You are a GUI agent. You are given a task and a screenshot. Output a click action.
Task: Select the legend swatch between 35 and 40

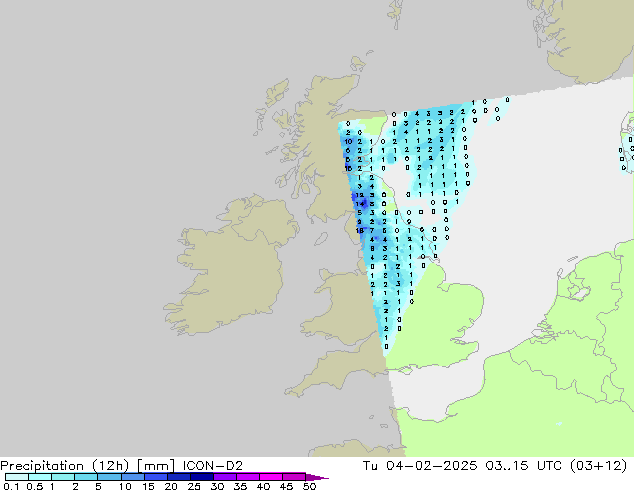pos(248,477)
